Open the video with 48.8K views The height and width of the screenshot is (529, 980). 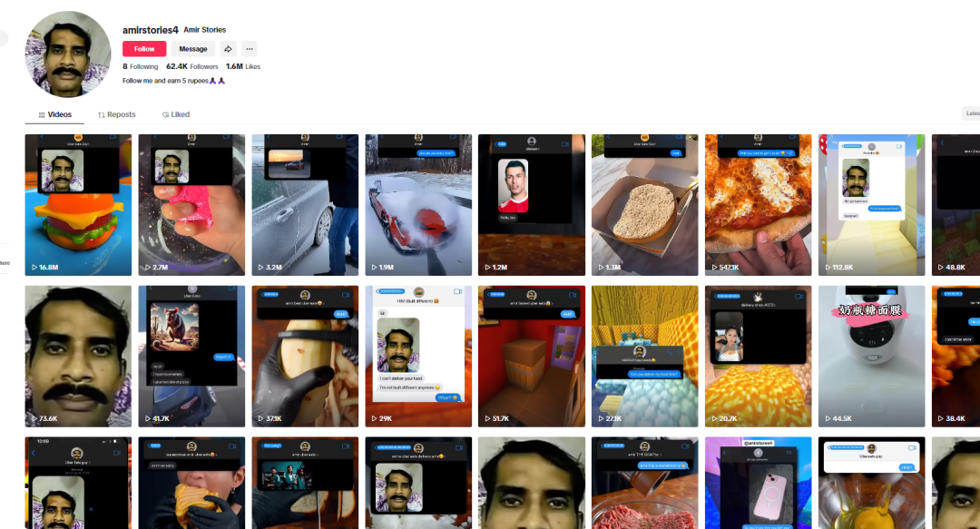coord(955,205)
